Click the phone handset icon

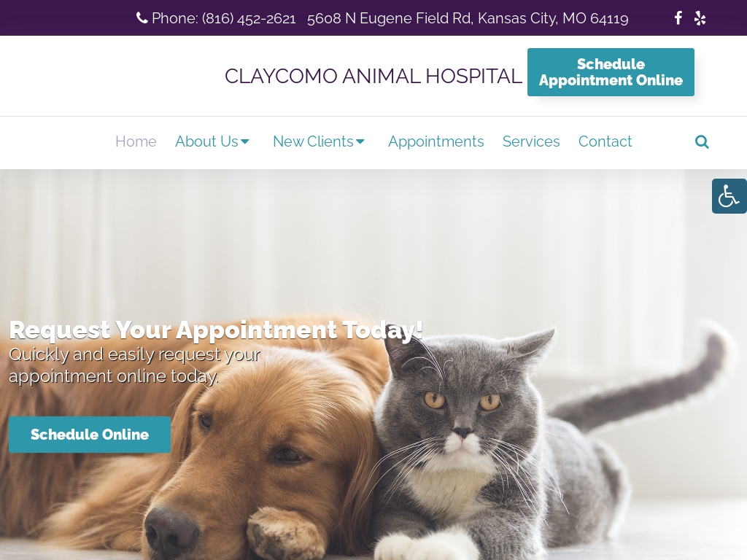click(x=142, y=18)
